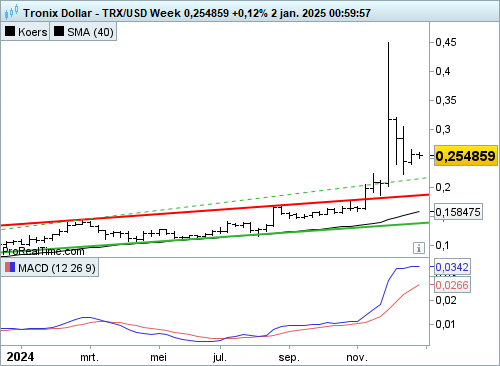Click the 0,45 price axis label
The width and height of the screenshot is (500, 366).
click(446, 42)
